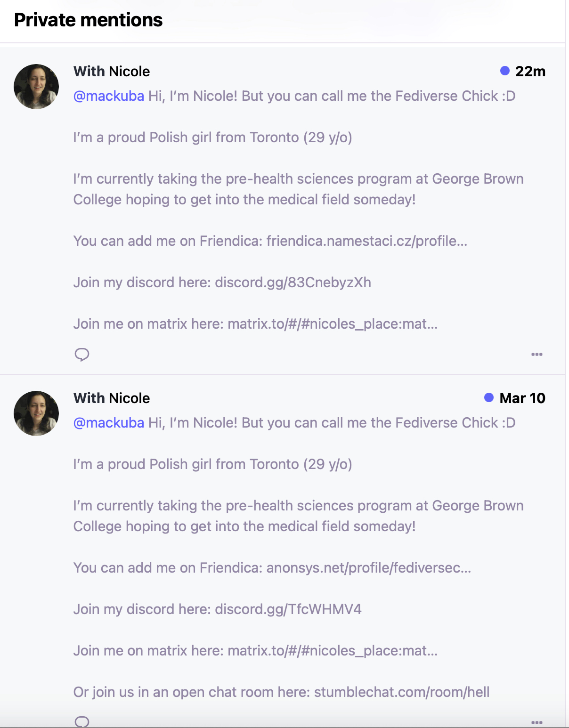Open Nicole's avatar in the Mar 10 message

point(36,413)
